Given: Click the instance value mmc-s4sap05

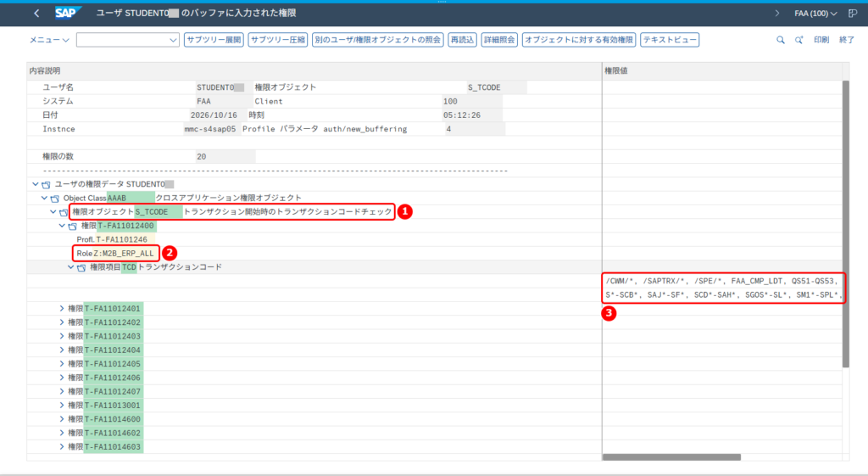Looking at the screenshot, I should [x=210, y=129].
